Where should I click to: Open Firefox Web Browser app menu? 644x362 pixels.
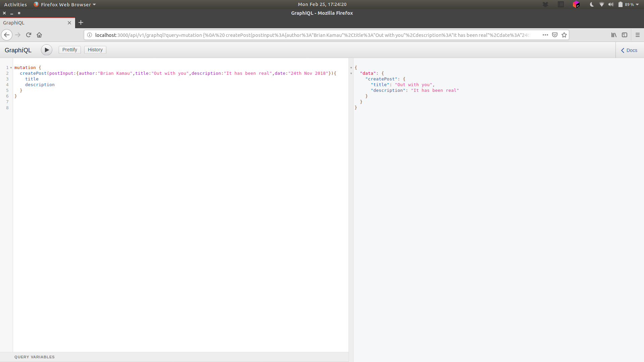(x=65, y=4)
